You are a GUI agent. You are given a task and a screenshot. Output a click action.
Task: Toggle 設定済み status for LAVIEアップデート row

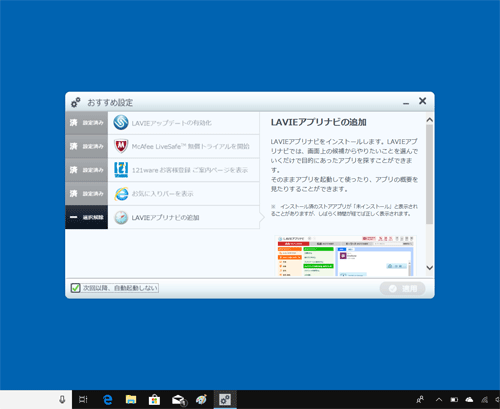point(87,123)
